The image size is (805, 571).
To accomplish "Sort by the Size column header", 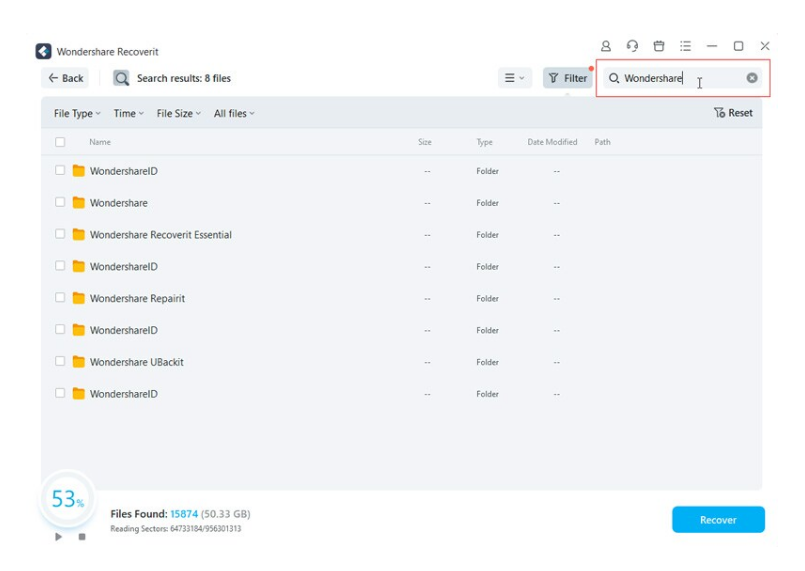I will coord(425,142).
